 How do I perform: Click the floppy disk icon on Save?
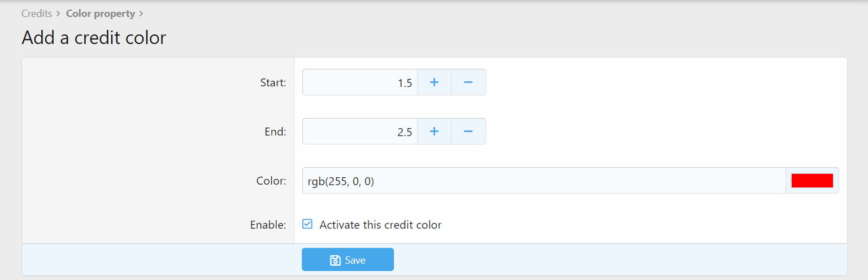pyautogui.click(x=335, y=260)
